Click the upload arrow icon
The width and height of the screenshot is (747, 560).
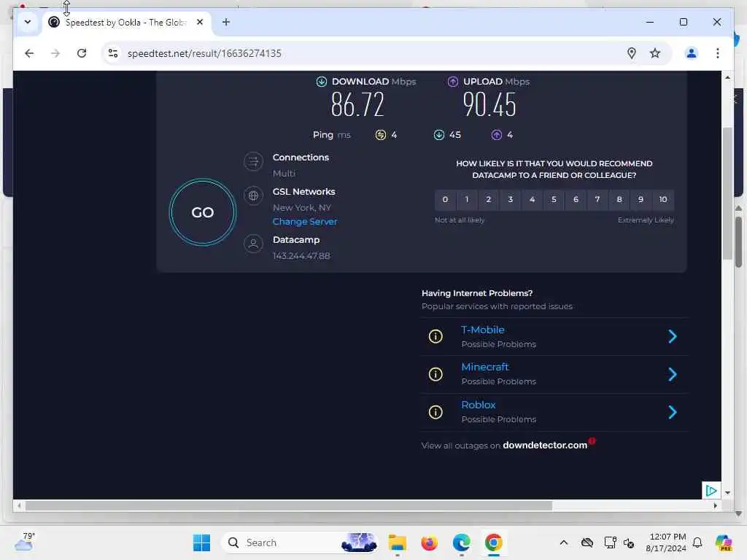click(452, 82)
